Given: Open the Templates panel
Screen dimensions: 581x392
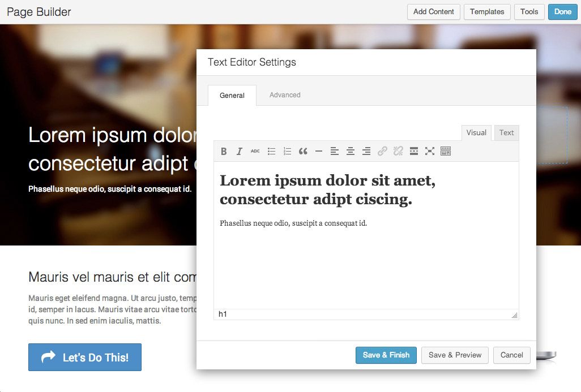Looking at the screenshot, I should pos(486,11).
